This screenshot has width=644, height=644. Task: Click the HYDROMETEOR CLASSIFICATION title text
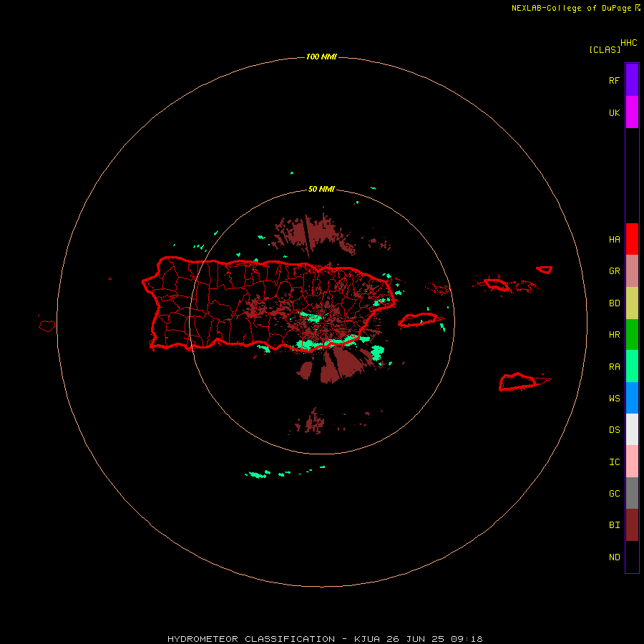point(251,639)
